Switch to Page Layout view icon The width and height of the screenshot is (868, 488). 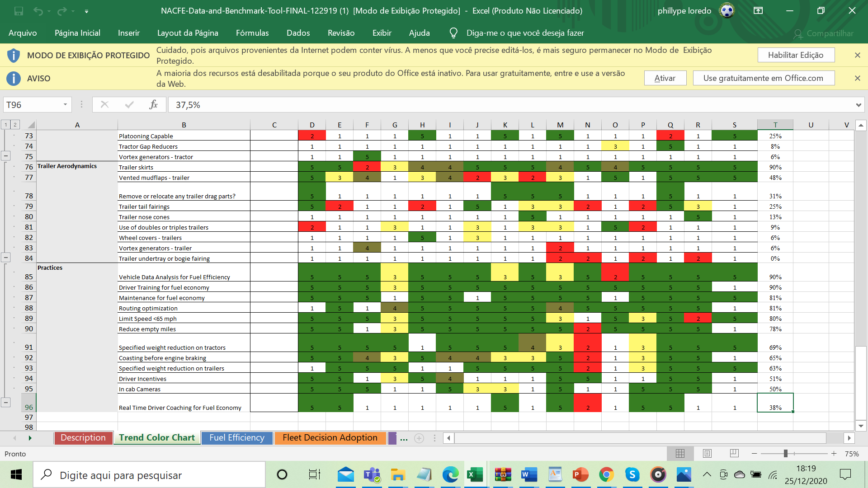pos(708,453)
